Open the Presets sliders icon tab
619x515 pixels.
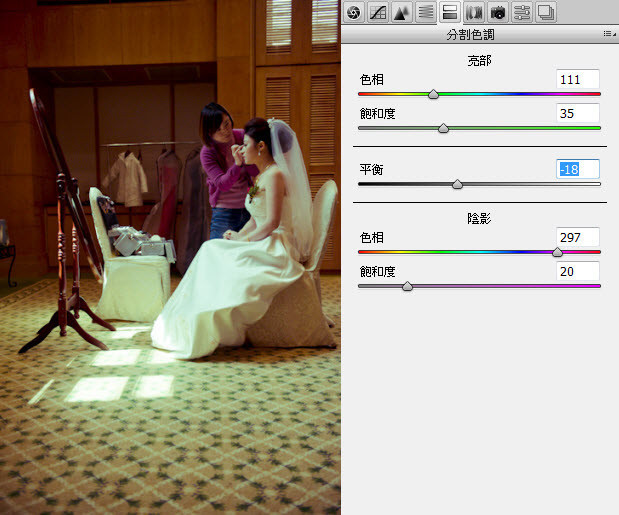tap(522, 12)
